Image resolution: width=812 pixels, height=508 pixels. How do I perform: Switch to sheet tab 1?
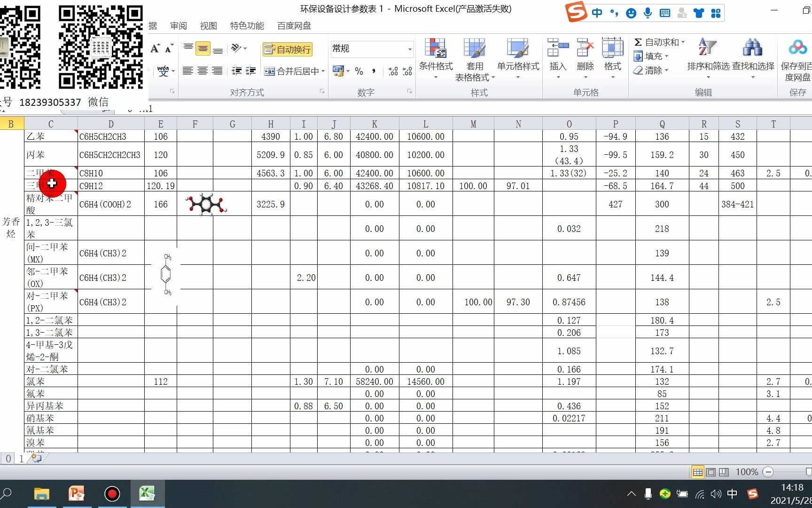[22, 459]
